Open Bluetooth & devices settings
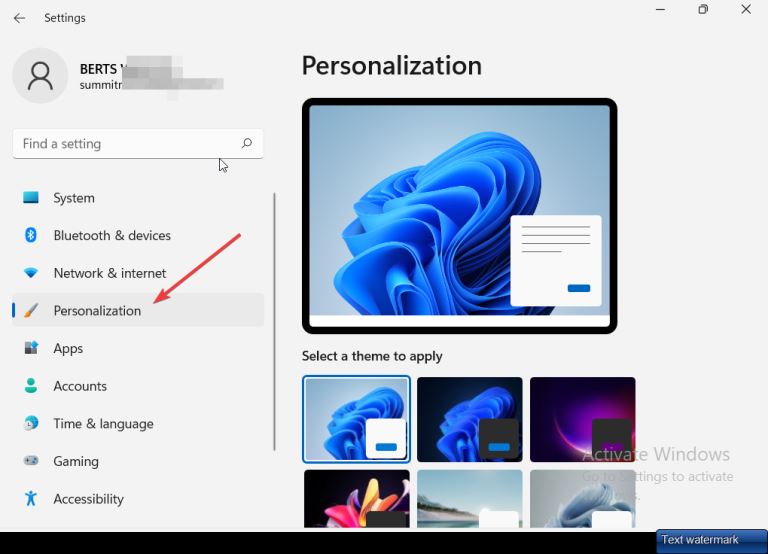Screen dimensions: 768x554 [x=138, y=235]
